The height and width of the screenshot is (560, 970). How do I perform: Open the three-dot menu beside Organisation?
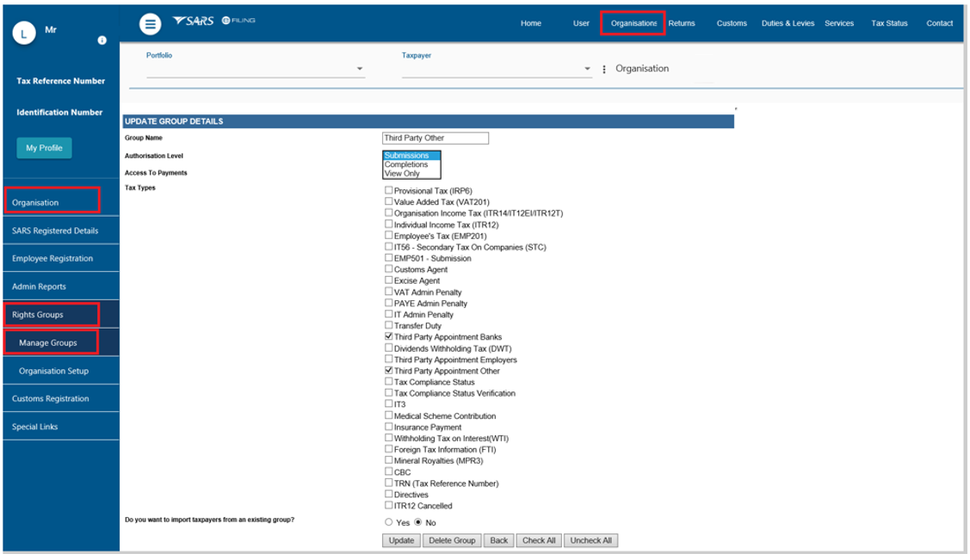click(604, 69)
